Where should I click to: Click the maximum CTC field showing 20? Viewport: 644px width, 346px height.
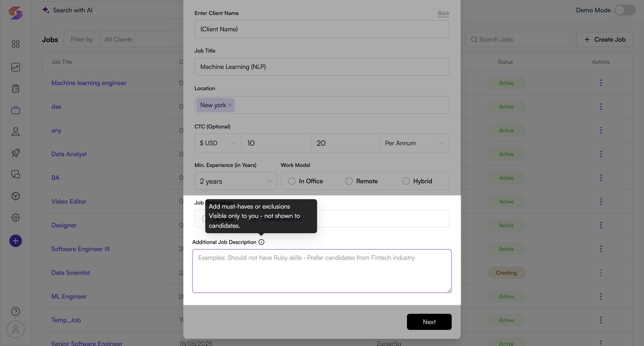pyautogui.click(x=345, y=143)
